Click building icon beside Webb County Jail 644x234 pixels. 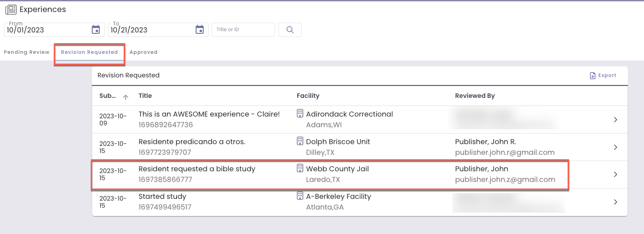(x=300, y=169)
